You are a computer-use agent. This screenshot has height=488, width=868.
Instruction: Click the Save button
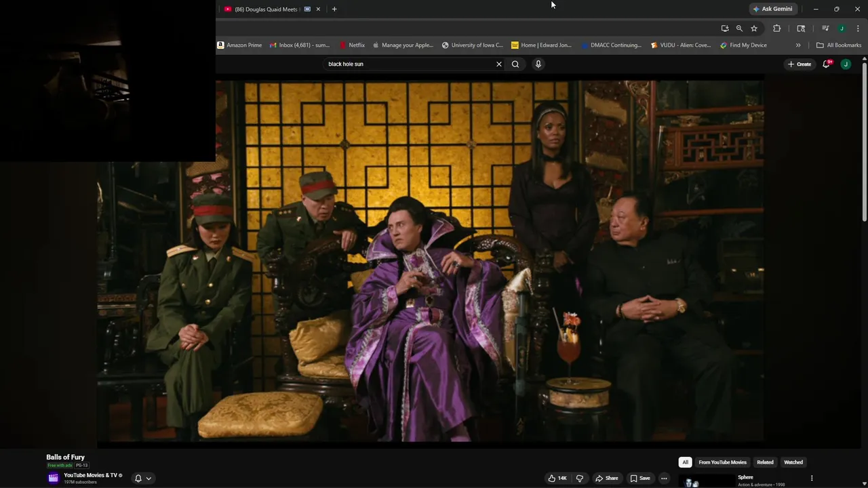click(x=640, y=479)
